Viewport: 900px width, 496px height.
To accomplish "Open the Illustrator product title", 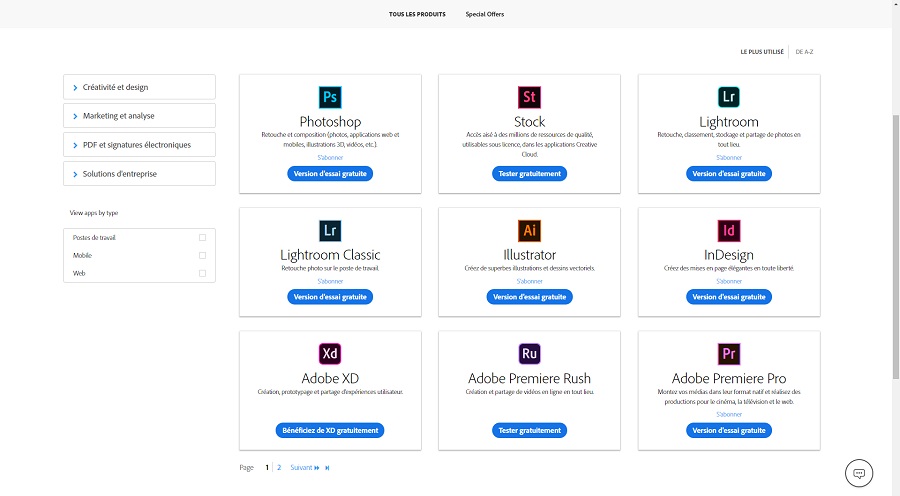I will (x=529, y=255).
